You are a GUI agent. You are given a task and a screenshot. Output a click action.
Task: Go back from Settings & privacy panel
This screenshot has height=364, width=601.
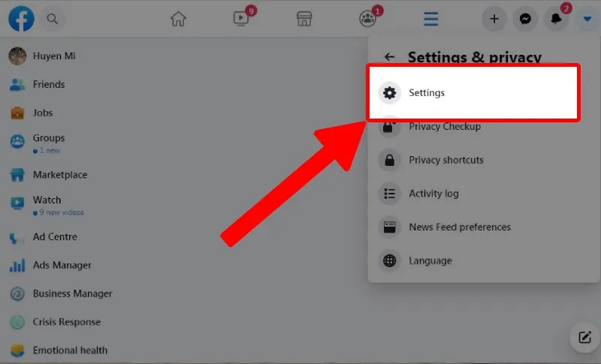pyautogui.click(x=389, y=57)
